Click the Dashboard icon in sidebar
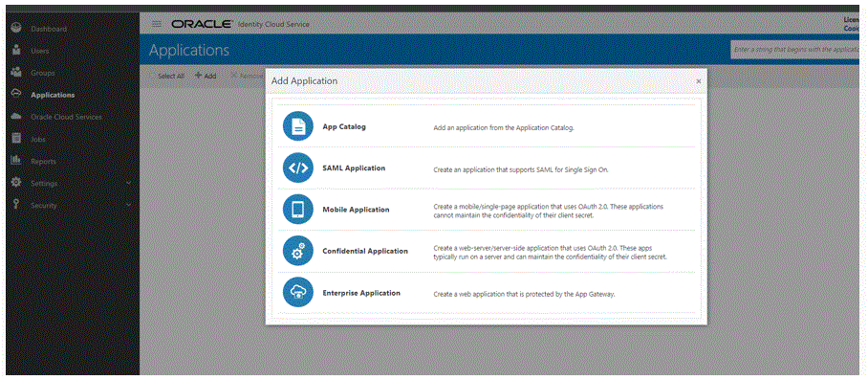Viewport: 868px width, 380px height. (16, 29)
